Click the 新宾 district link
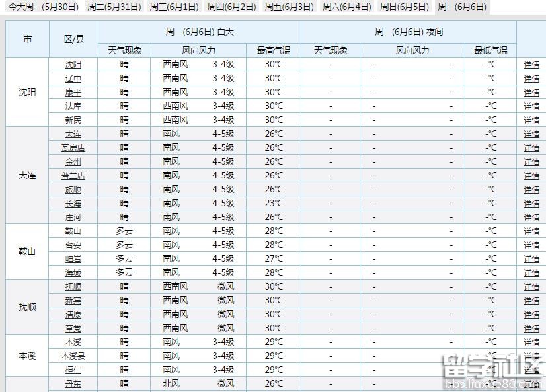This screenshot has width=546, height=392. (73, 301)
